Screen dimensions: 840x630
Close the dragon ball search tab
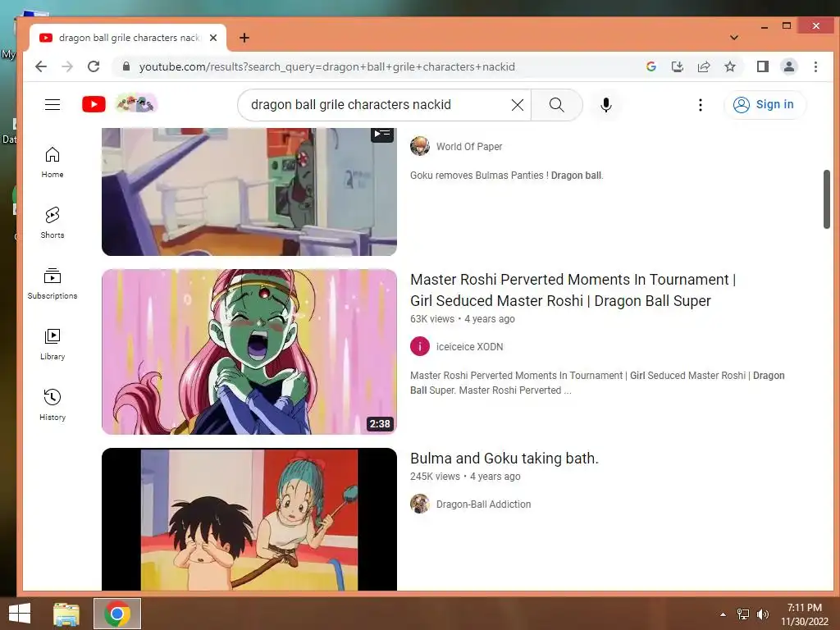tap(213, 38)
